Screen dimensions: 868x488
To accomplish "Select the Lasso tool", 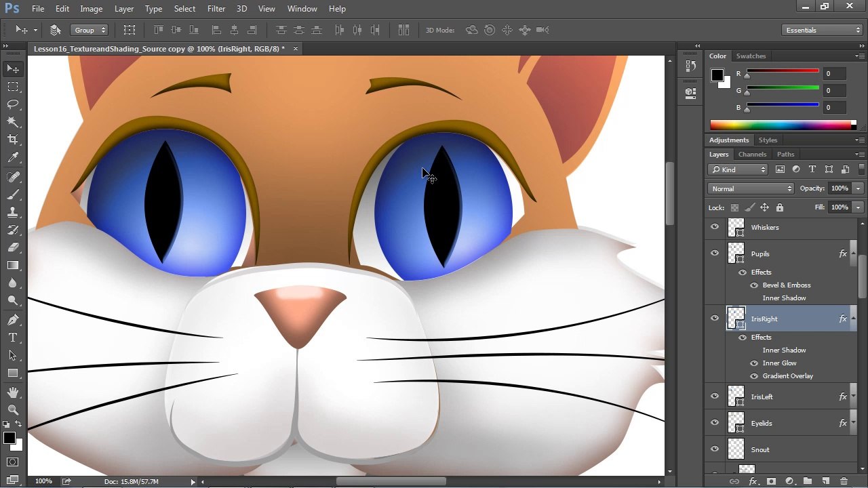I will (13, 104).
